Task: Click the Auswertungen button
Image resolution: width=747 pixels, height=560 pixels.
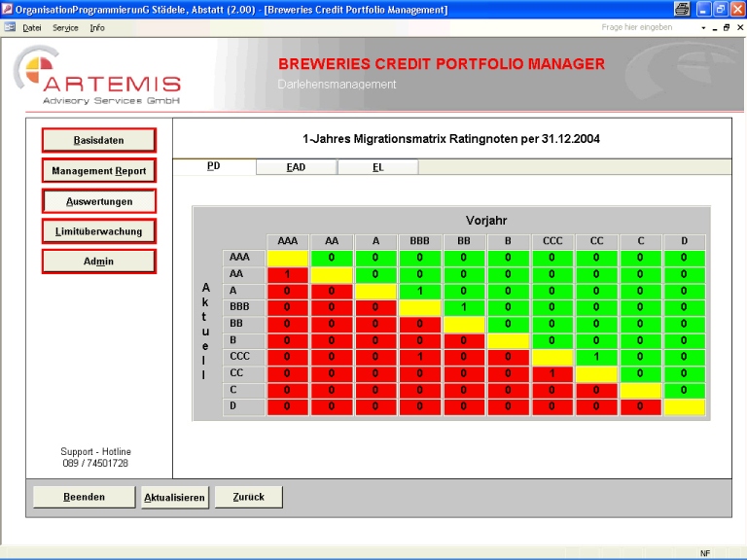Action: tap(98, 201)
